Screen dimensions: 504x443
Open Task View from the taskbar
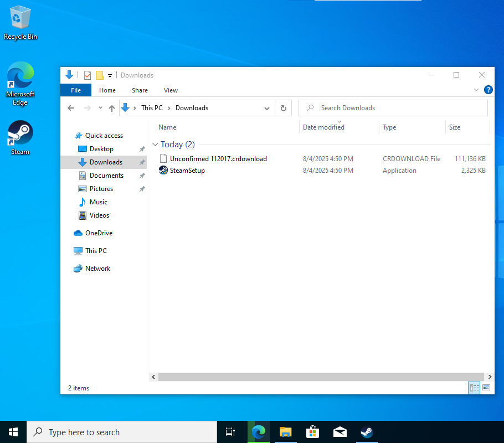(230, 432)
